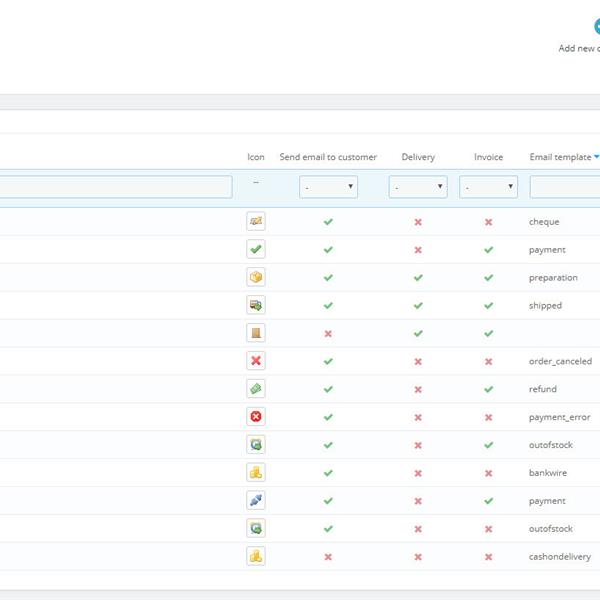Toggle Invoice status for cheque row
Viewport: 600px width, 600px height.
click(x=488, y=222)
